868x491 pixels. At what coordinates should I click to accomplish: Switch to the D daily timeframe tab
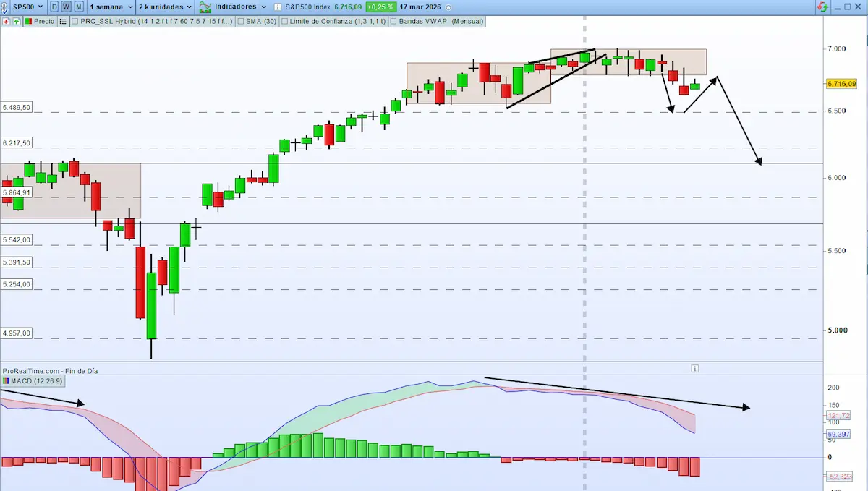54,7
